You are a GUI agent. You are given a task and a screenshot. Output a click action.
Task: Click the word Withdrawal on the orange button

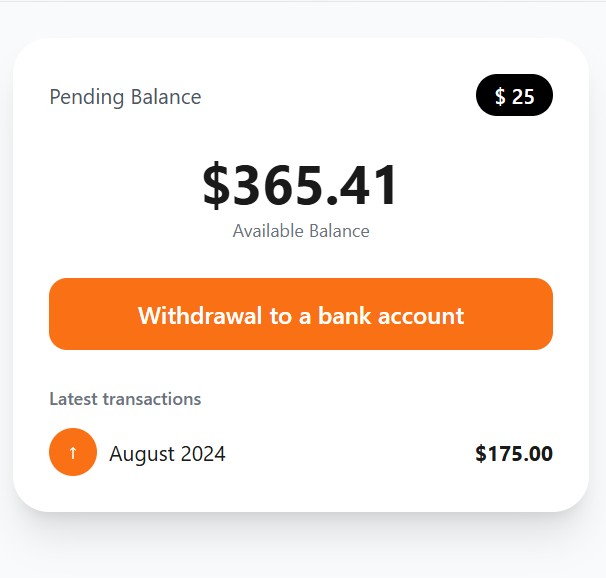pos(200,316)
